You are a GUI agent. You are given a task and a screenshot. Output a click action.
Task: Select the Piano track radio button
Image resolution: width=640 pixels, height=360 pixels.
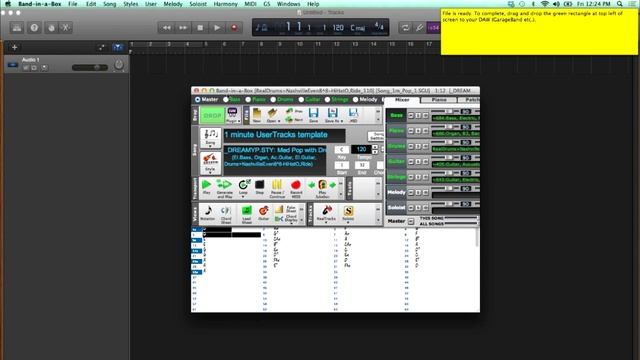(248, 100)
